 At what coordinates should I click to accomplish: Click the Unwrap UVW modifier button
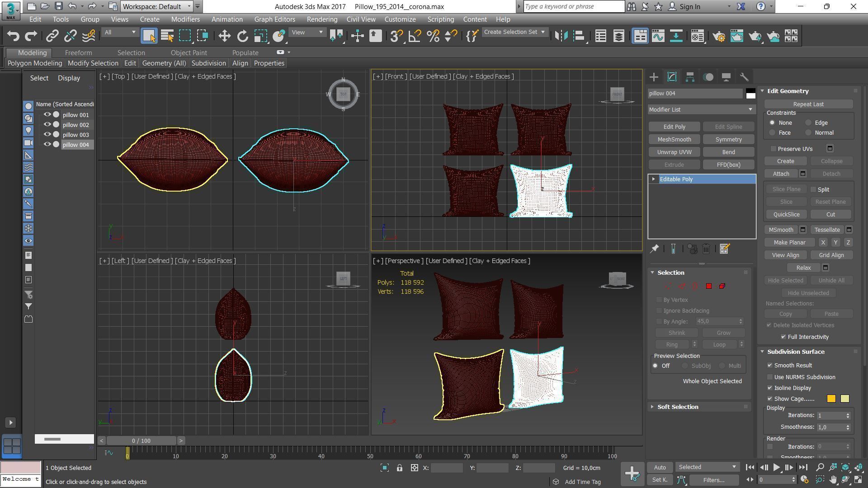click(674, 152)
